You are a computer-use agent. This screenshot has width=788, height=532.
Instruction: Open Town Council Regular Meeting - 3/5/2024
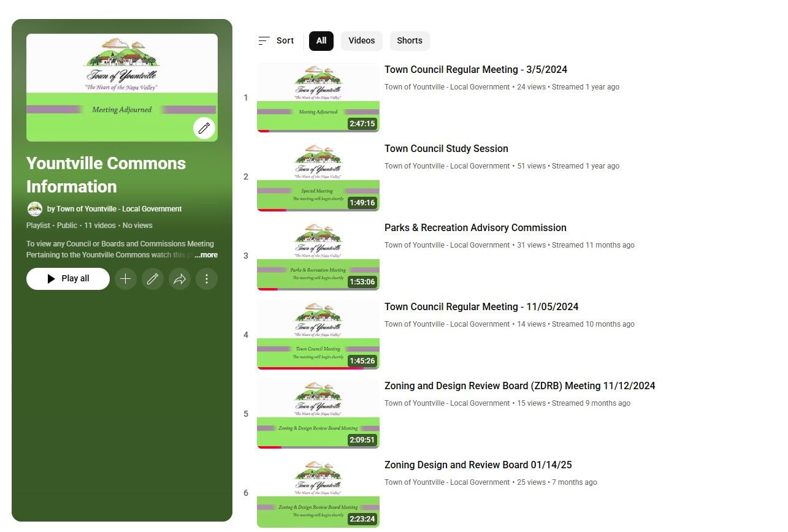coord(475,70)
